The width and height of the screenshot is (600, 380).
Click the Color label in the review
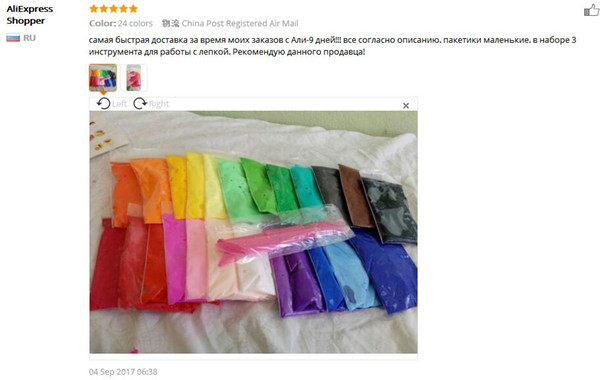pyautogui.click(x=102, y=23)
